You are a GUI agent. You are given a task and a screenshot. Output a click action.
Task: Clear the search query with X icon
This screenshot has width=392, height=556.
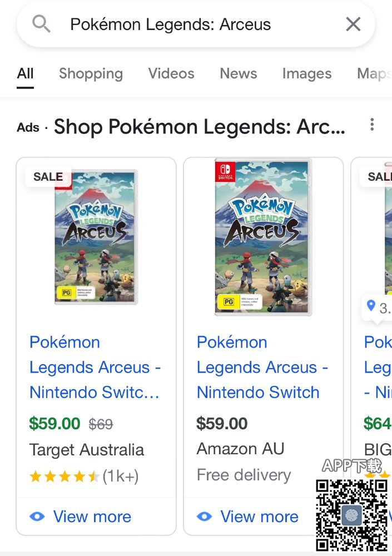353,24
